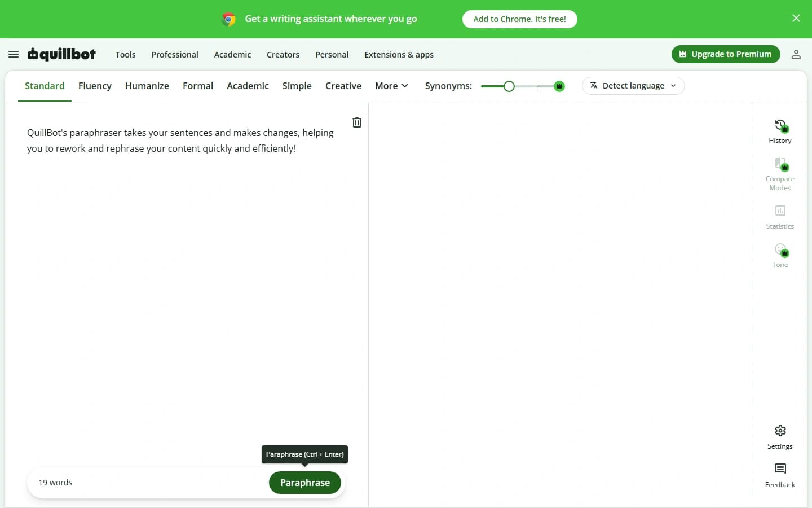Open the History panel
The width and height of the screenshot is (812, 508).
(780, 132)
